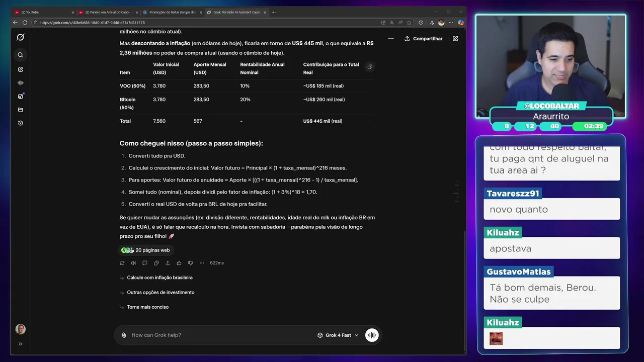Open Grok home logo in sidebar
This screenshot has width=644, height=362.
tap(21, 37)
